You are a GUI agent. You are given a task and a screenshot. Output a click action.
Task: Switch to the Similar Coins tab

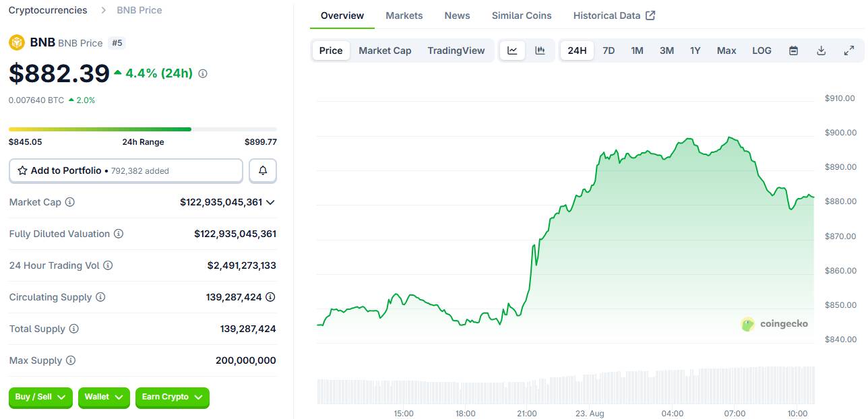click(522, 15)
